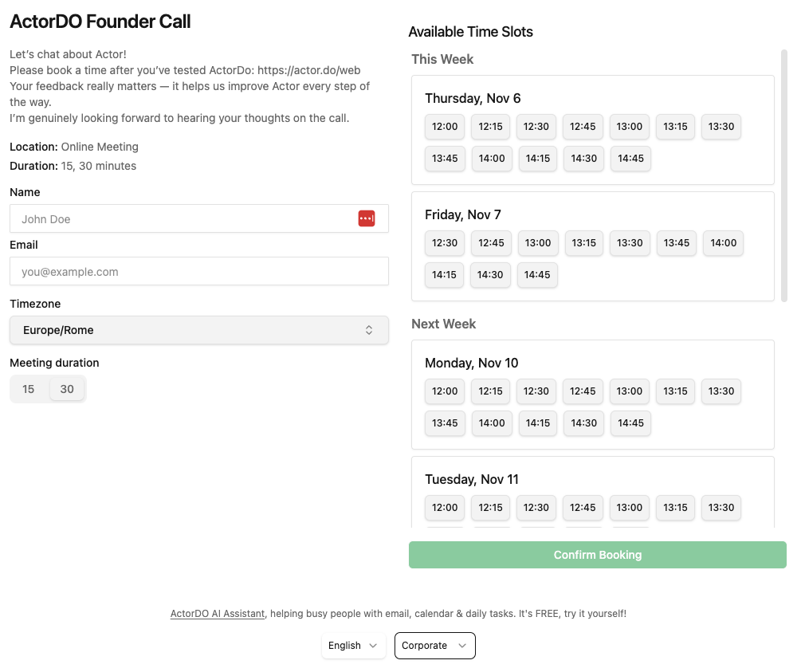Open the Europe/Rome timezone dropdown
The height and width of the screenshot is (672, 801).
tap(198, 330)
